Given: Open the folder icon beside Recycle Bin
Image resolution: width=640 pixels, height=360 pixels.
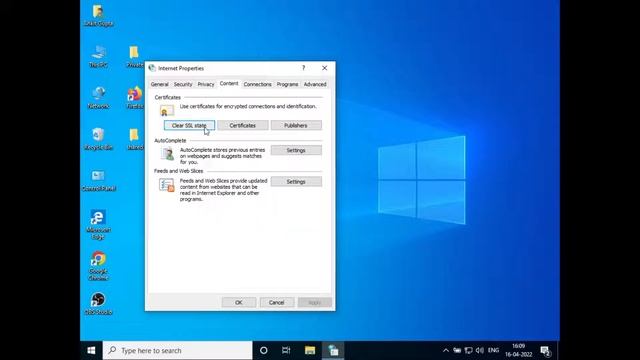Looking at the screenshot, I should [135, 139].
